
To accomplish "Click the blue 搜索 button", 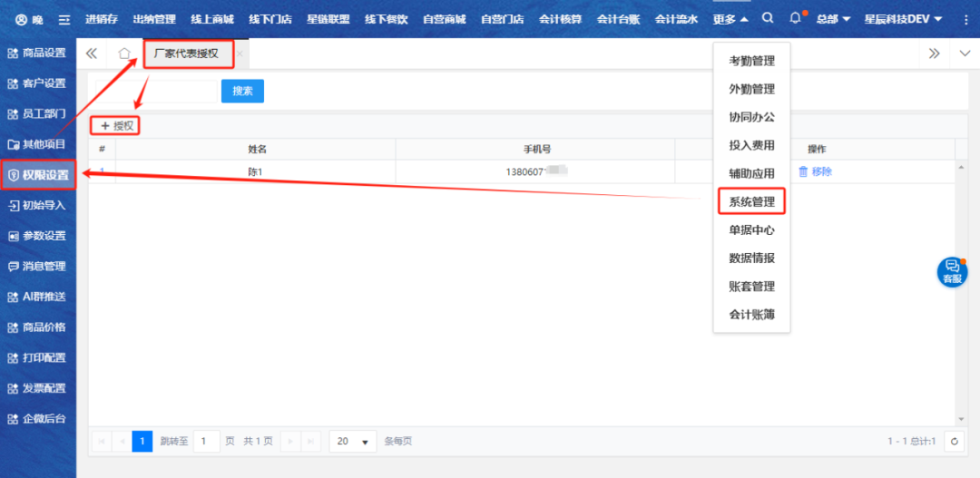I will [242, 91].
